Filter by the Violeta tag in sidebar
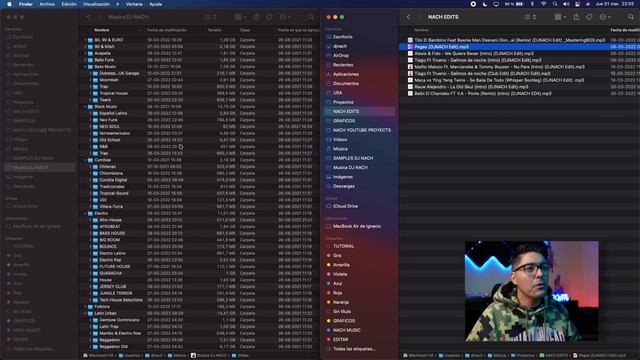The height and width of the screenshot is (360, 640). [x=340, y=274]
